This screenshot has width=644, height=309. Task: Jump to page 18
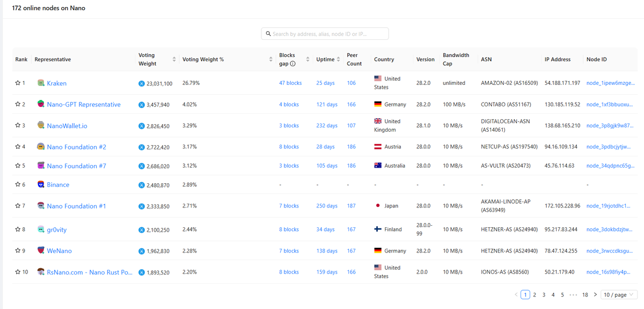(585, 294)
